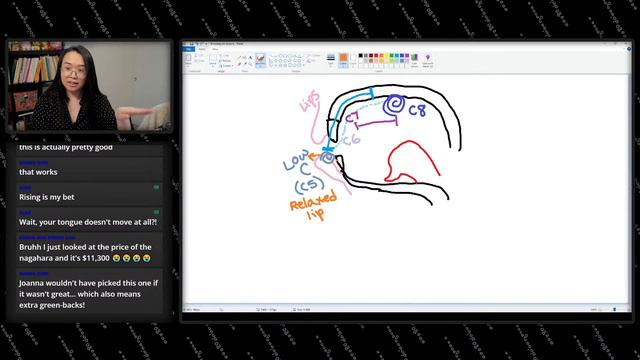Image resolution: width=640 pixels, height=360 pixels.
Task: Open the Rotate dropdown
Action: tap(226, 65)
